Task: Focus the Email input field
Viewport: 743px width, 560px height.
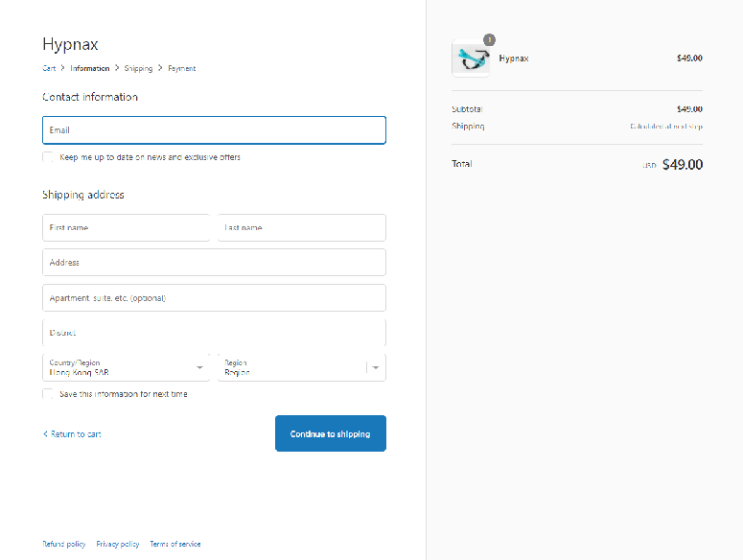Action: pos(214,130)
